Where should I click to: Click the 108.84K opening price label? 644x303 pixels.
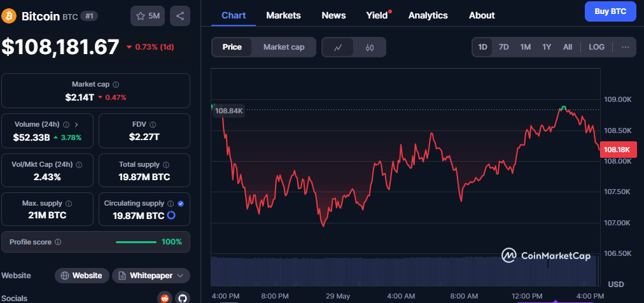tap(228, 111)
